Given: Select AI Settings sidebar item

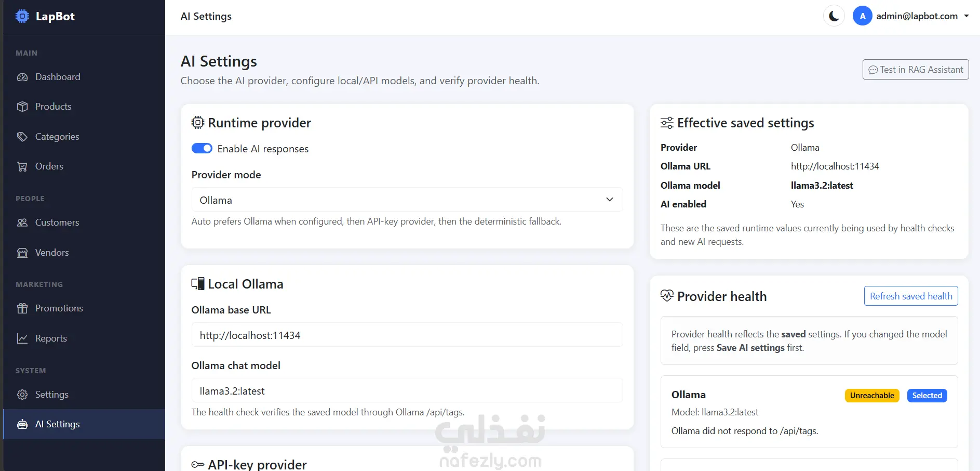Looking at the screenshot, I should 84,424.
